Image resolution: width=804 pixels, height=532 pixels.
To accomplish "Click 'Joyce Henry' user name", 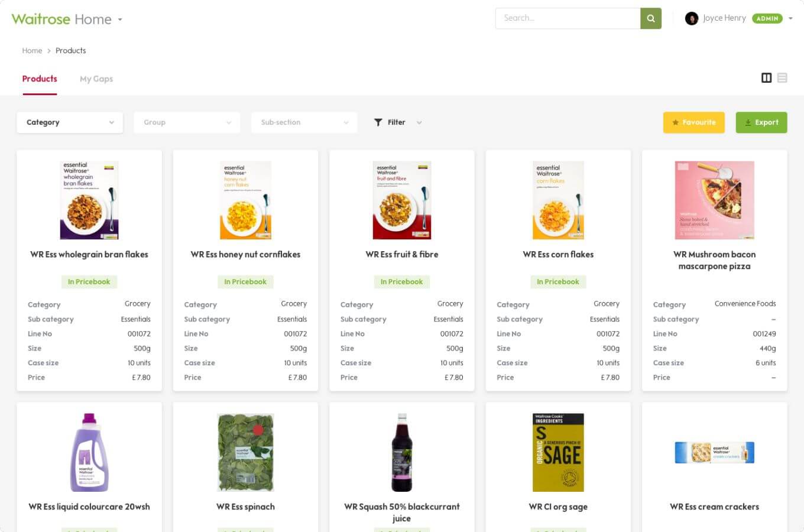I will [724, 18].
